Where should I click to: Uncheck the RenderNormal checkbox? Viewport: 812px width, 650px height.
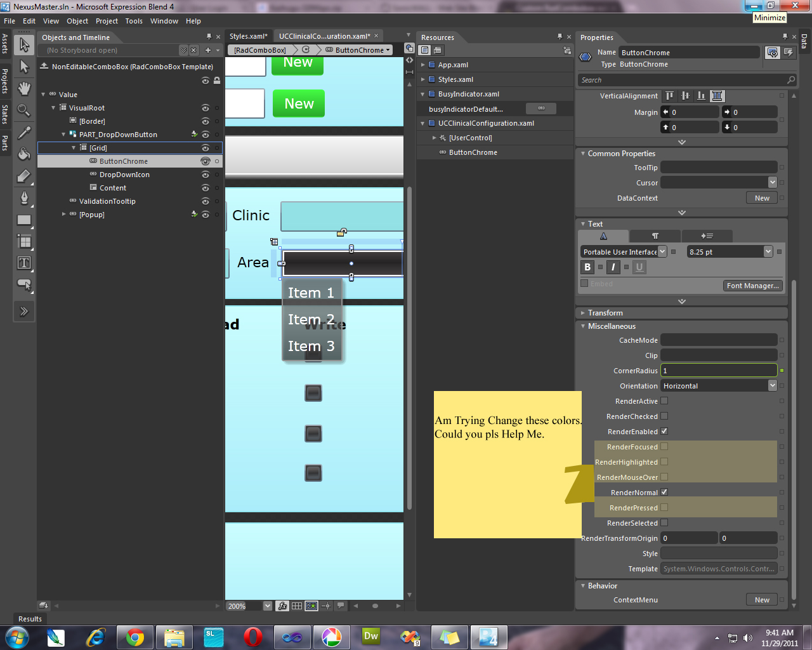664,492
